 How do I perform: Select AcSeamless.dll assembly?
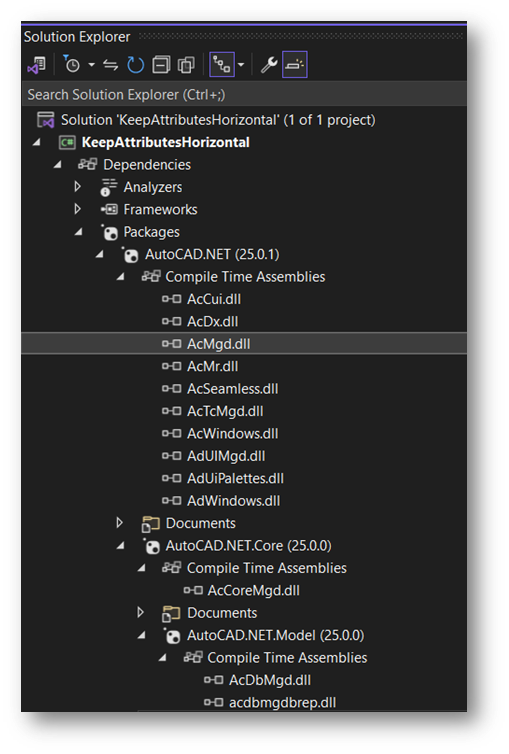pyautogui.click(x=233, y=389)
